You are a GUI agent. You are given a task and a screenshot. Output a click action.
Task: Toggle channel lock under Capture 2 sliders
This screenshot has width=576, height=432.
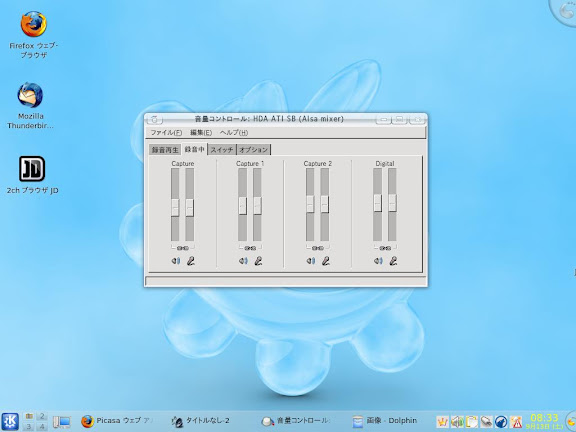[318, 248]
